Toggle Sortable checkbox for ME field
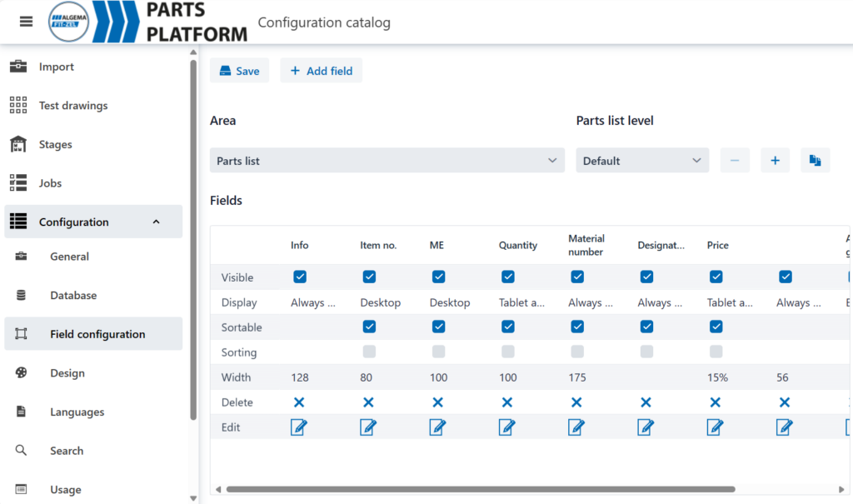Image resolution: width=853 pixels, height=504 pixels. tap(438, 327)
